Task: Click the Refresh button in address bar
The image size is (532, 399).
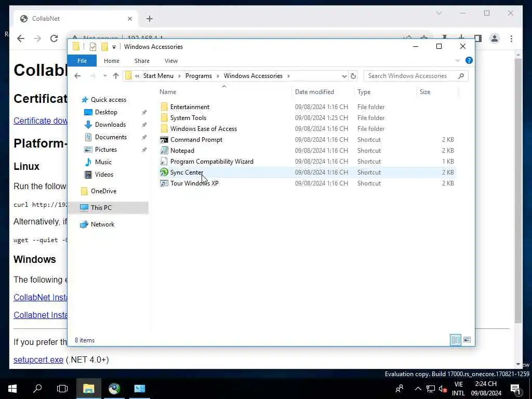Action: pyautogui.click(x=353, y=76)
